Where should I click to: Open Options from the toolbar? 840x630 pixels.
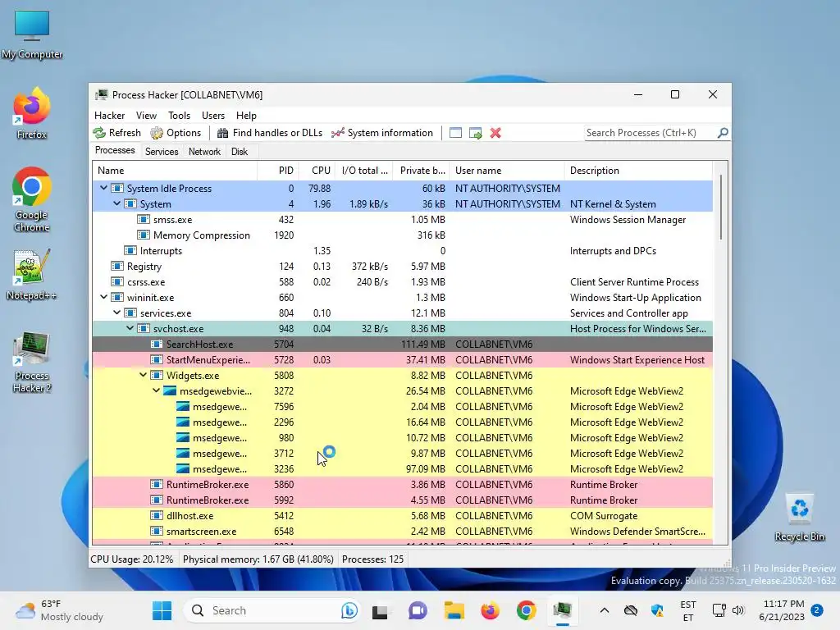pyautogui.click(x=176, y=133)
